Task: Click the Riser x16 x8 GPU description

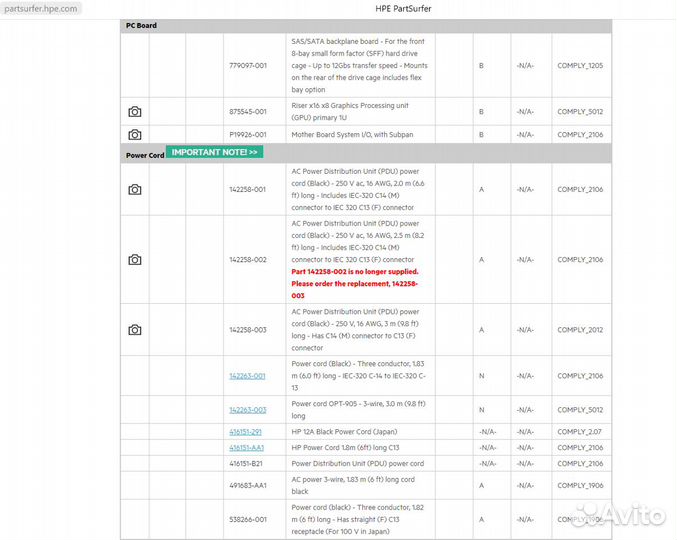Action: pyautogui.click(x=350, y=112)
